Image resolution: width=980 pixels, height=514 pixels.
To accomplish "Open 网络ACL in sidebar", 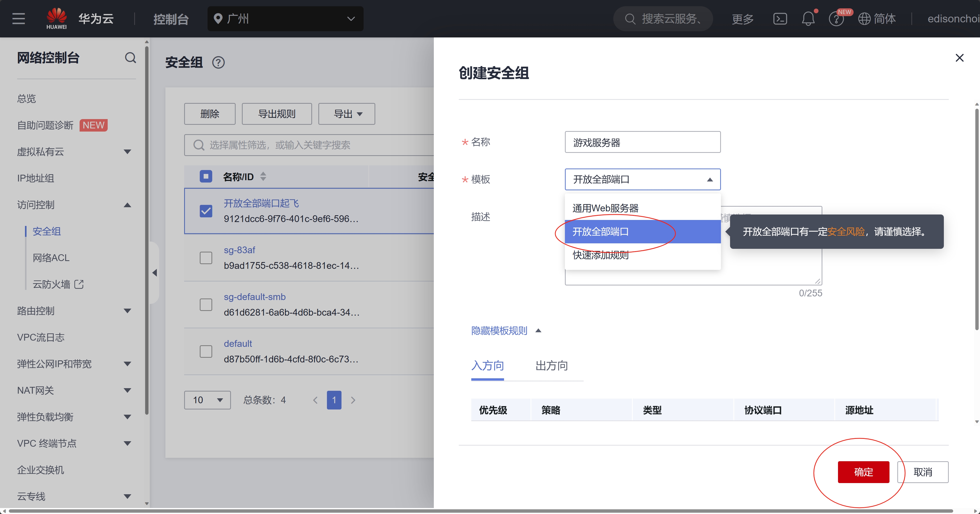I will (51, 258).
